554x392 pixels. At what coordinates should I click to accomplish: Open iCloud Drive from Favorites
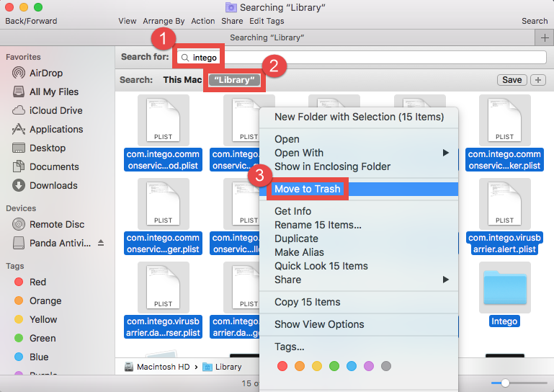(x=48, y=111)
